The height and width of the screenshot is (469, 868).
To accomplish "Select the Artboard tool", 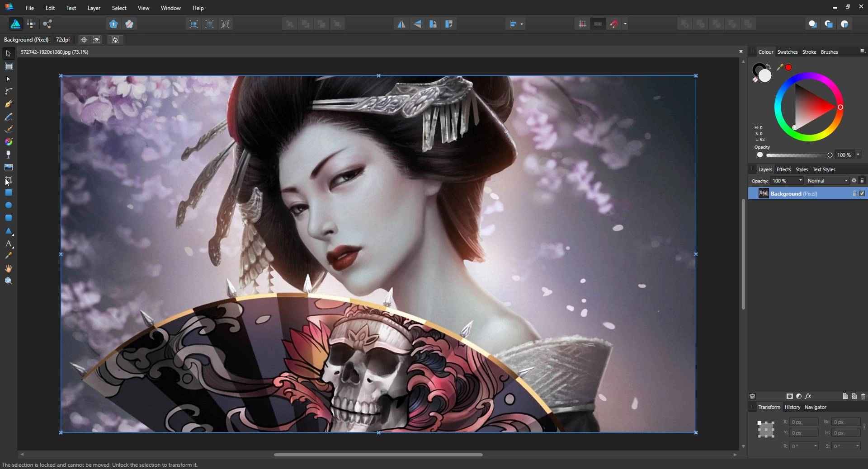I will pyautogui.click(x=9, y=66).
